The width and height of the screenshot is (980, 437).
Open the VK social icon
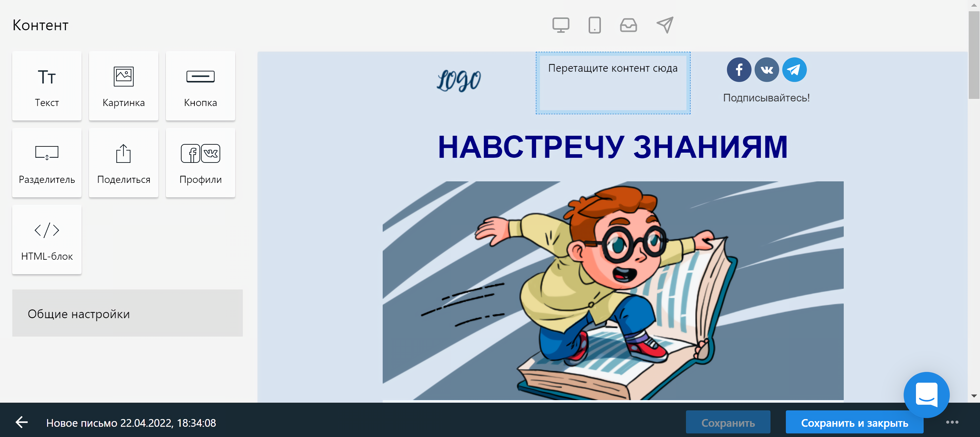coord(767,70)
